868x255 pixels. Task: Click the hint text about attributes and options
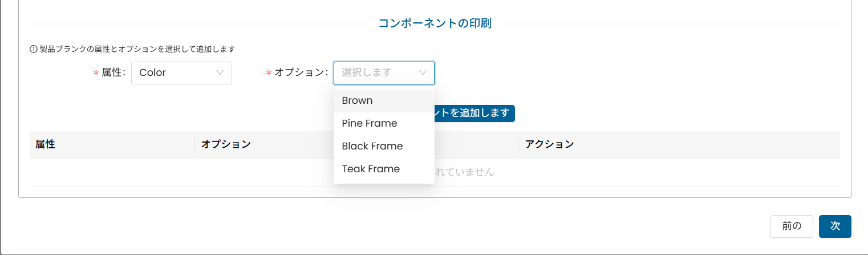(137, 49)
